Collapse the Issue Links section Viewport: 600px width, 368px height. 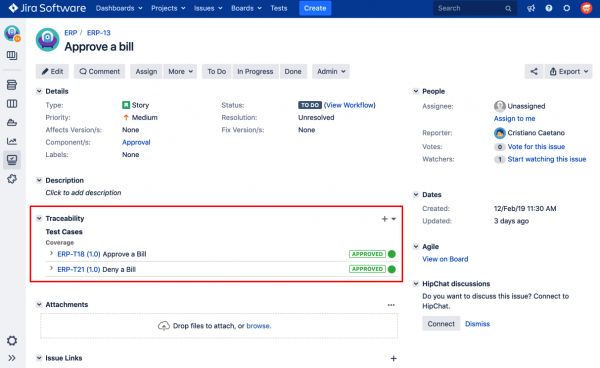[x=39, y=358]
